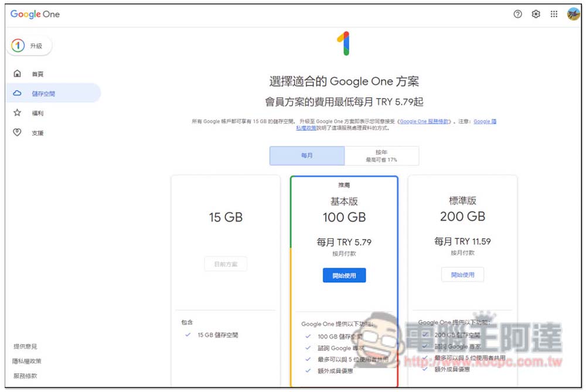The image size is (586, 392).
Task: Click the 200 GB plan heading
Action: coord(463,216)
